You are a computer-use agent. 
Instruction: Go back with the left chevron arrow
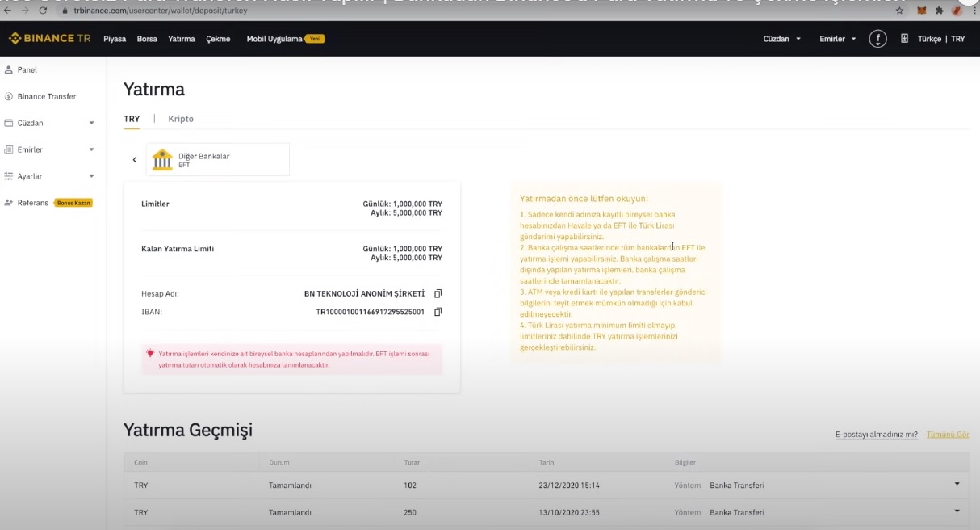coord(135,160)
